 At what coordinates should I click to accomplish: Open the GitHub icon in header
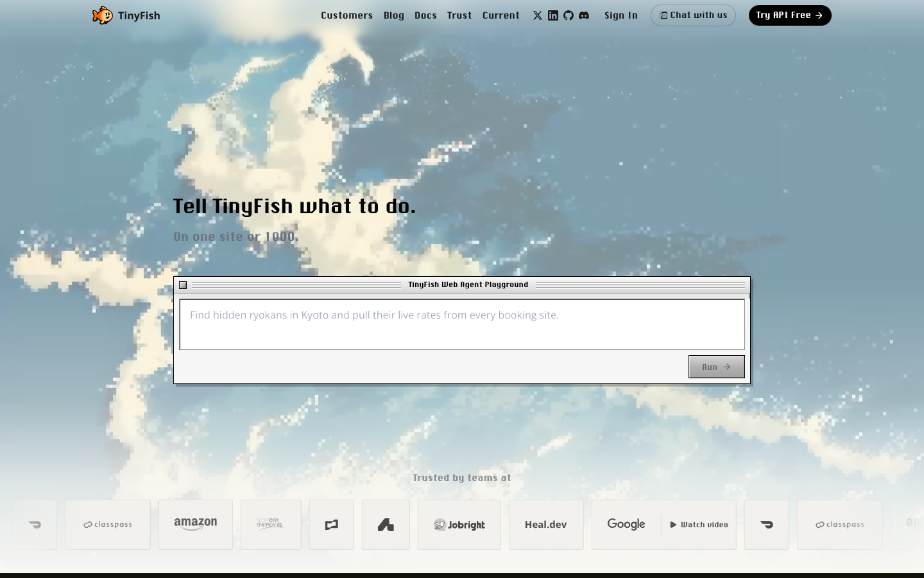(x=569, y=15)
